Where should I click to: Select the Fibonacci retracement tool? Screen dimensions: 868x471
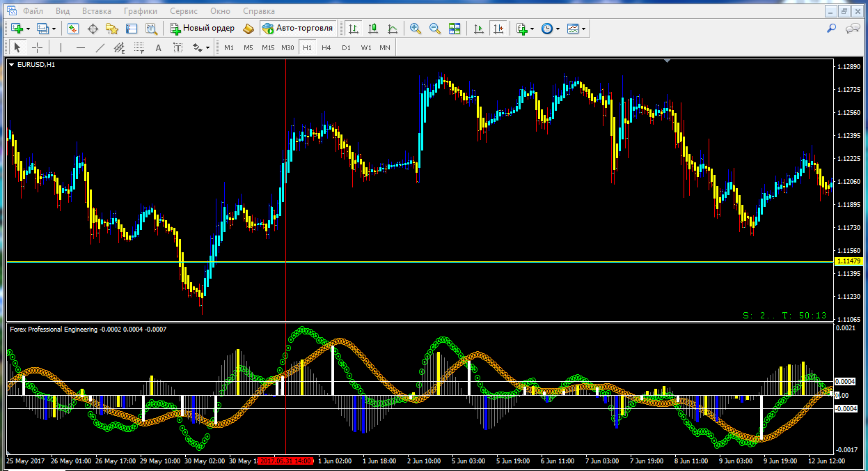139,47
